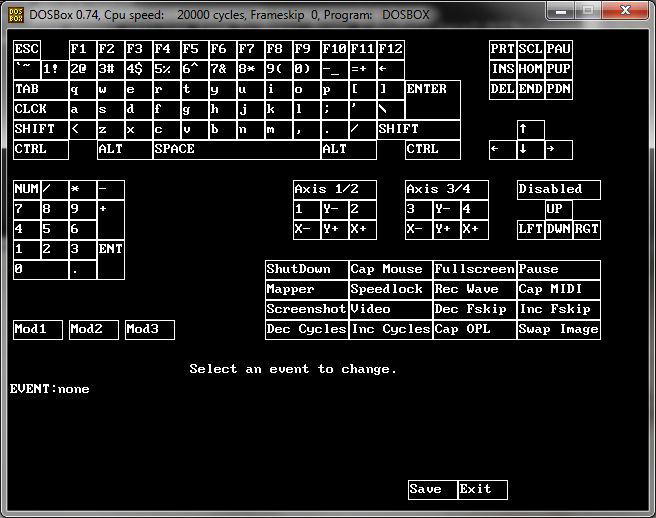Select the ESC key
656x518 pixels.
point(27,50)
